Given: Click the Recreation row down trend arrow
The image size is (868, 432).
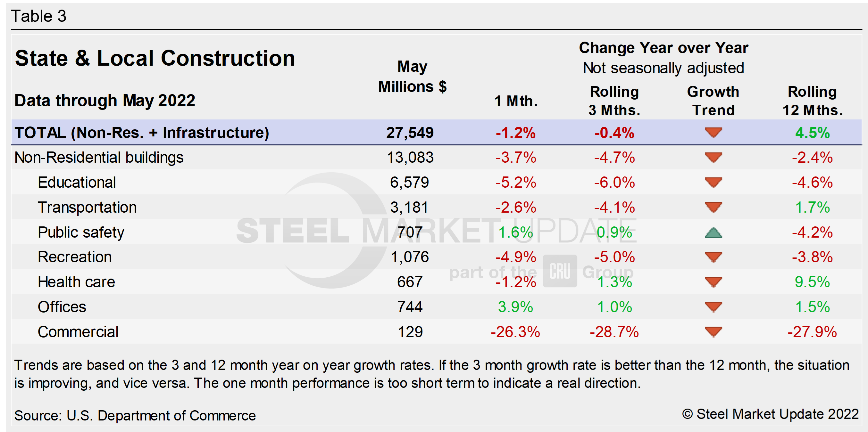Looking at the screenshot, I should tap(713, 257).
